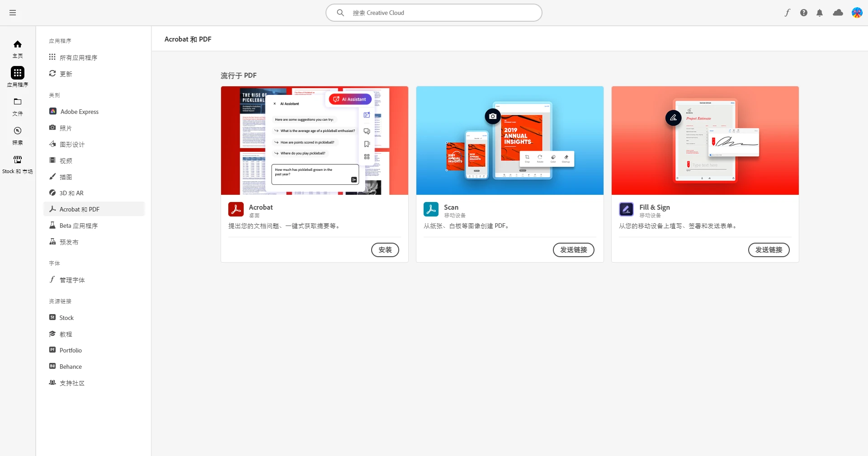868x456 pixels.
Task: Open the help question mark icon
Action: [803, 13]
